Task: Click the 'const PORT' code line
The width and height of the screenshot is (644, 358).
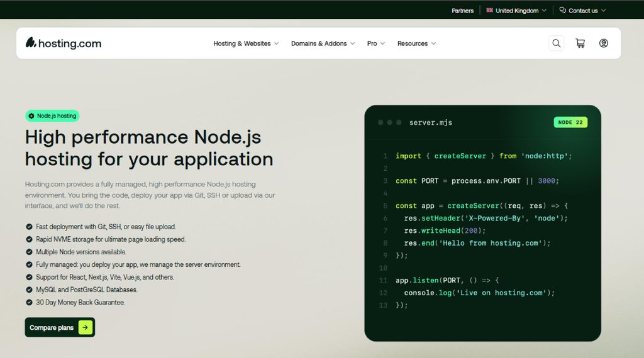Action: [477, 181]
